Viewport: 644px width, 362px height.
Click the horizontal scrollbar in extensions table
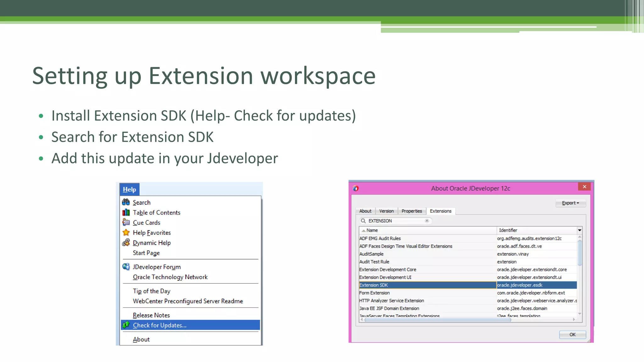(437, 320)
